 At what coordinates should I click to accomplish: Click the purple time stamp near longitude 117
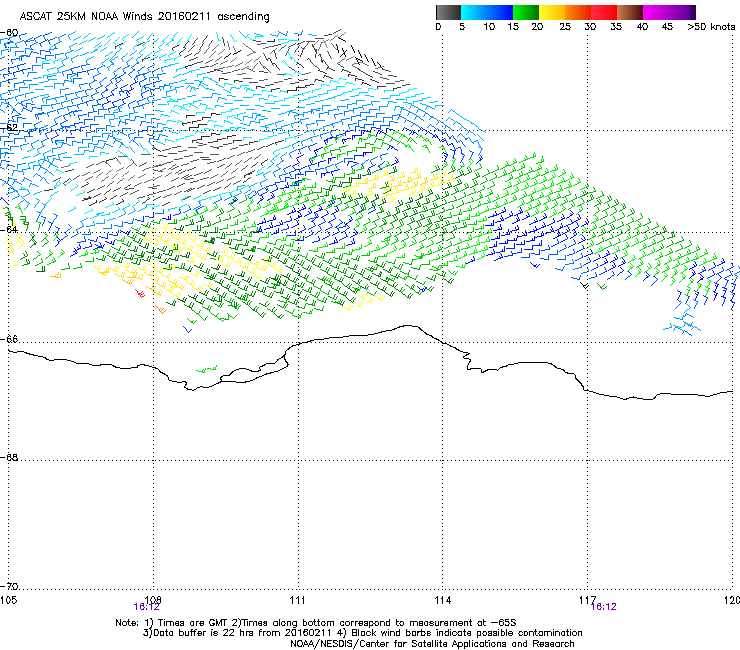point(604,607)
